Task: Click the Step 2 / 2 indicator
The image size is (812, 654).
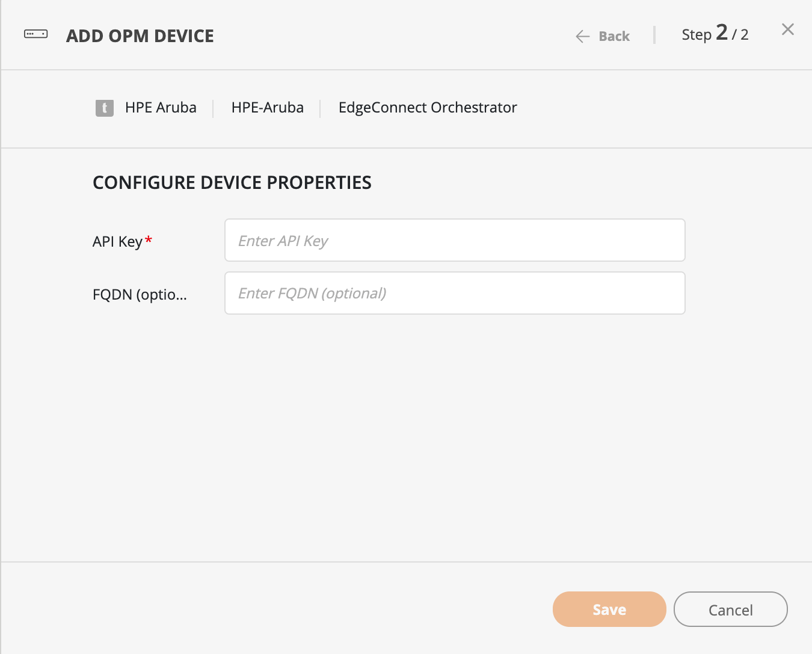Action: [x=715, y=34]
